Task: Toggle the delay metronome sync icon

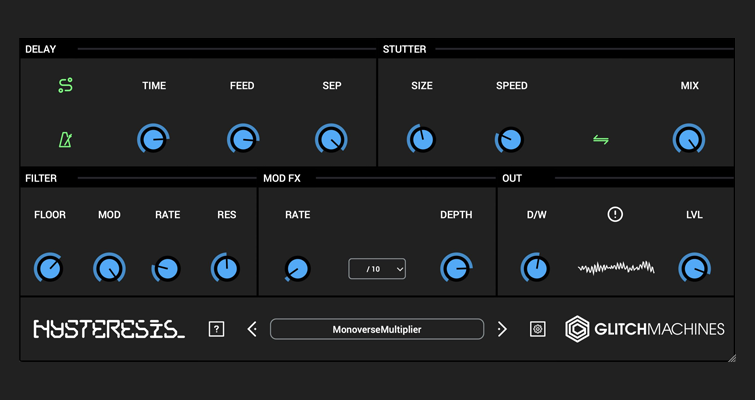Action: 65,140
